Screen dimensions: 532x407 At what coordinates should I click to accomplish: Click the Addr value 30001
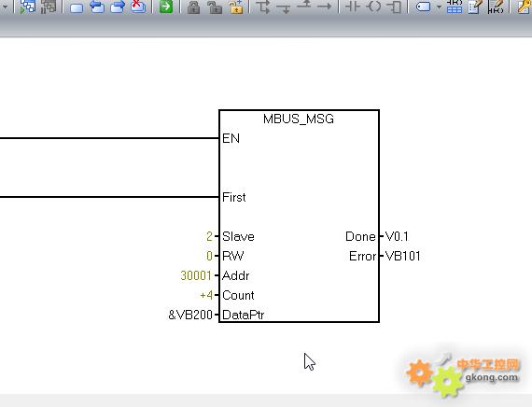[x=196, y=275]
